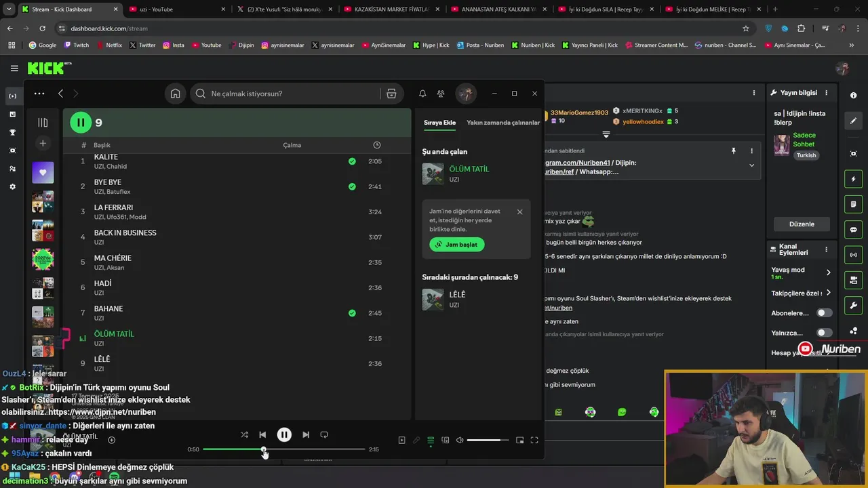This screenshot has height=488, width=868.
Task: Open the chat panel three-dot menu
Action: pyautogui.click(x=754, y=93)
